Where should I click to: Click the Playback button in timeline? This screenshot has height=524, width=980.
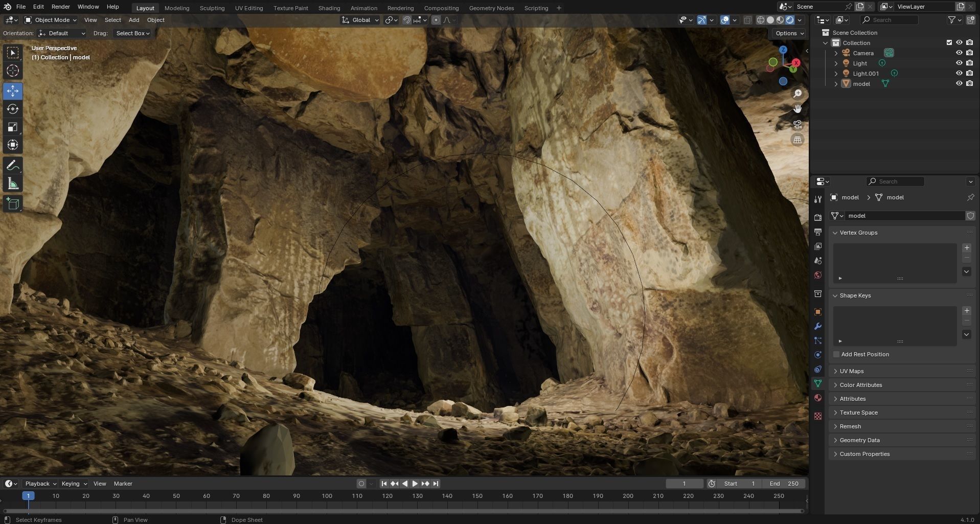(40, 484)
